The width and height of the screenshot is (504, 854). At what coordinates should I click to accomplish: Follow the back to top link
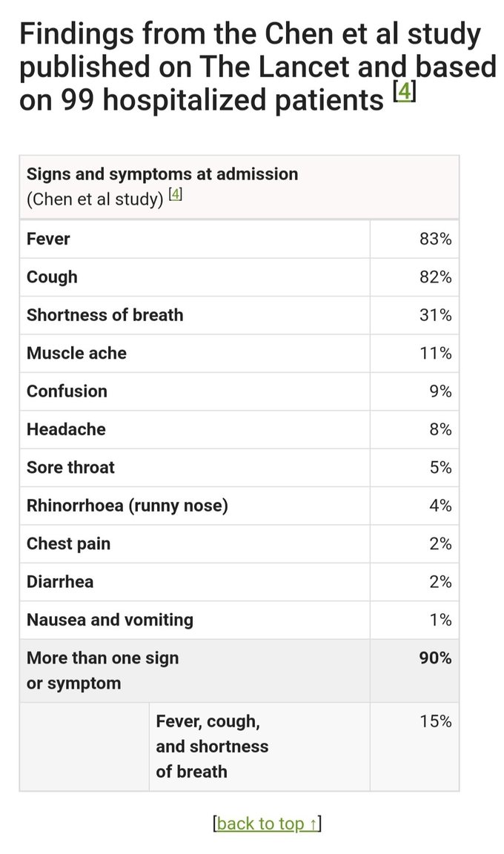[267, 823]
